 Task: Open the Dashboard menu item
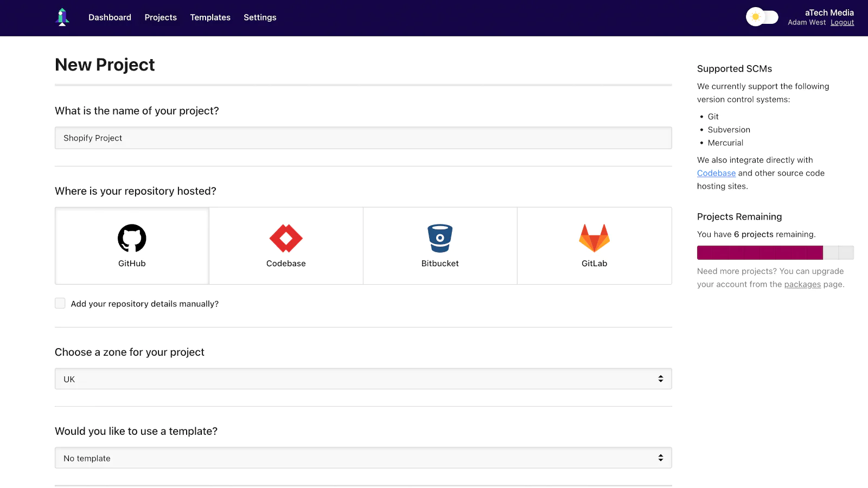coord(110,17)
